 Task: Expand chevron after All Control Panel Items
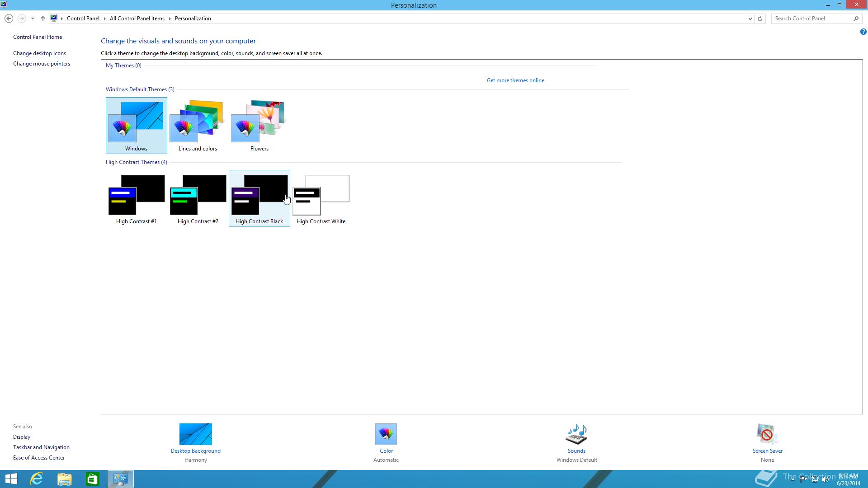170,19
